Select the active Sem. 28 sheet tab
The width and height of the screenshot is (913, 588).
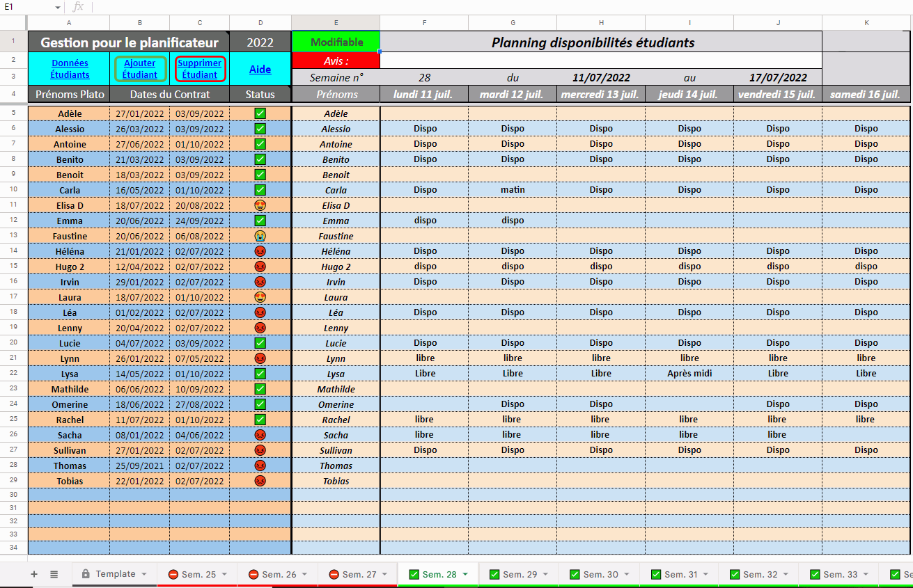point(439,575)
